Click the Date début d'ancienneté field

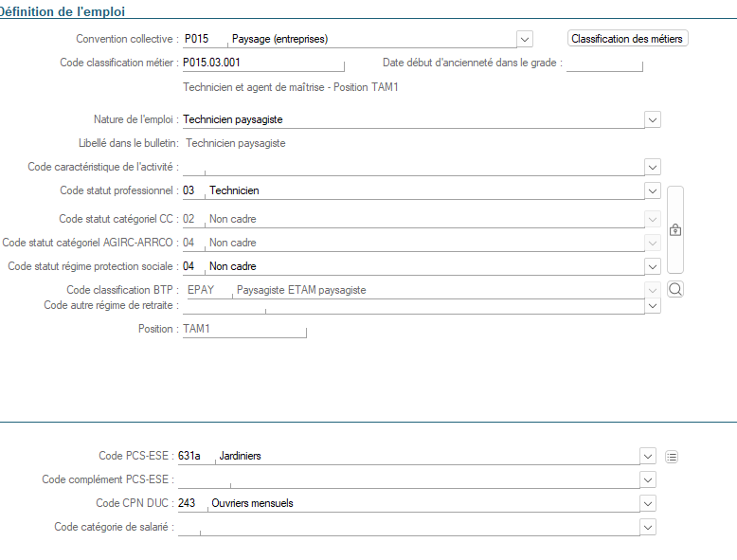(604, 63)
